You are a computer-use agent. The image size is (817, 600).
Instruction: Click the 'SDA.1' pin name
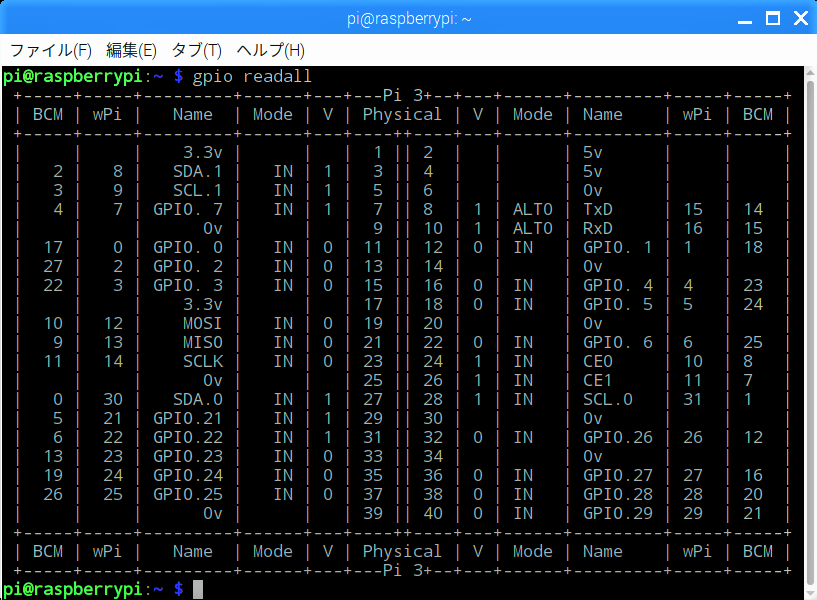tap(197, 171)
